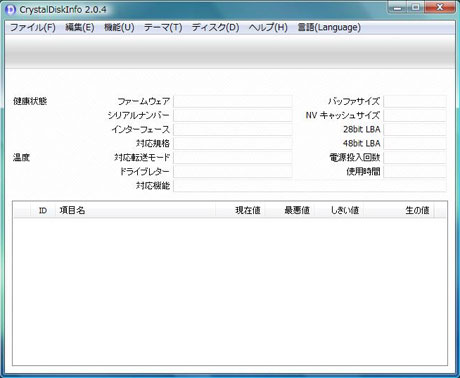Image resolution: width=460 pixels, height=378 pixels.
Task: Open the ディスク(D) menu
Action: (x=215, y=27)
